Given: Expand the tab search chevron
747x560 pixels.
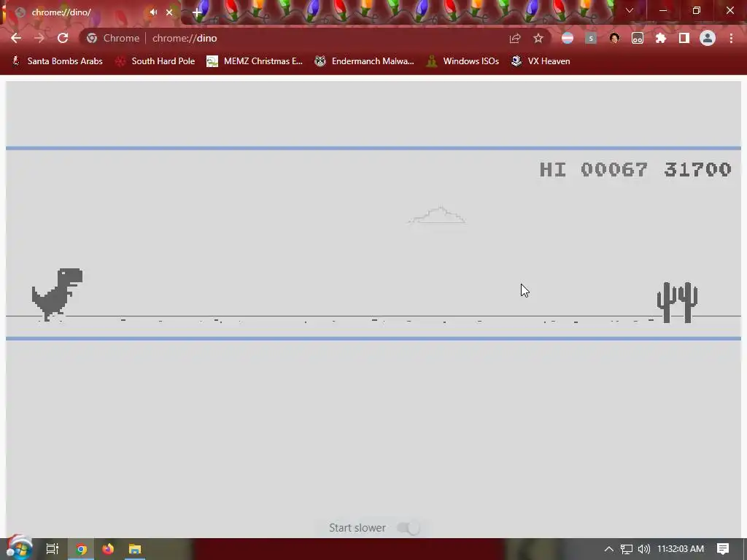Looking at the screenshot, I should [x=630, y=10].
